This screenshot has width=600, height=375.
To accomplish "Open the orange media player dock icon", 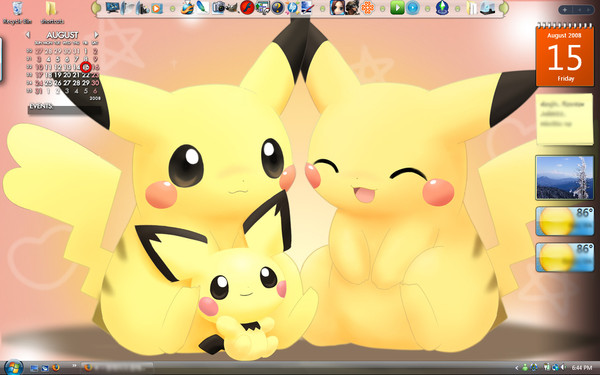I will point(157,8).
